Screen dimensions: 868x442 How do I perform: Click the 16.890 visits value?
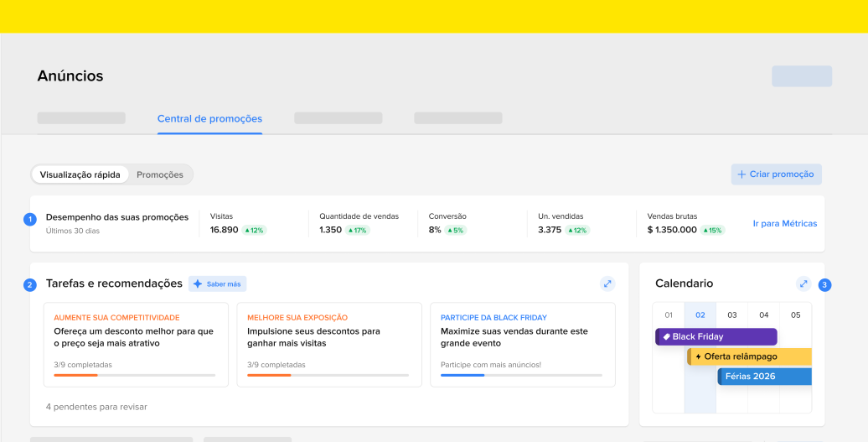225,230
